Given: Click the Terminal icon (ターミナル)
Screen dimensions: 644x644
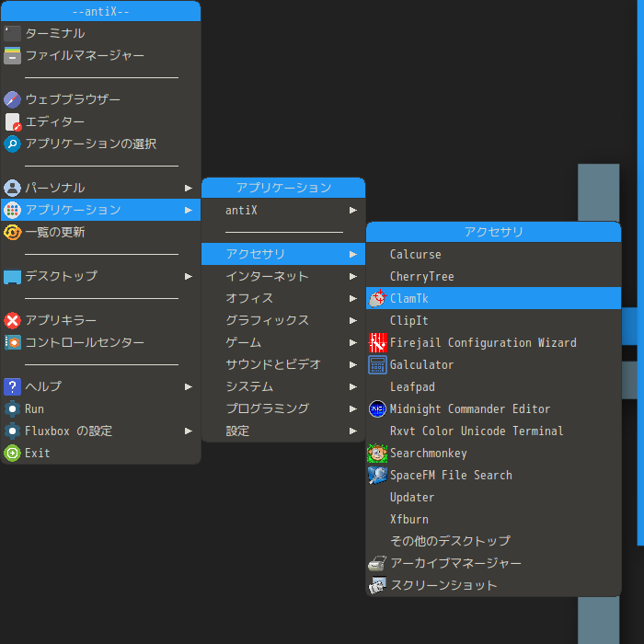Looking at the screenshot, I should point(12,33).
